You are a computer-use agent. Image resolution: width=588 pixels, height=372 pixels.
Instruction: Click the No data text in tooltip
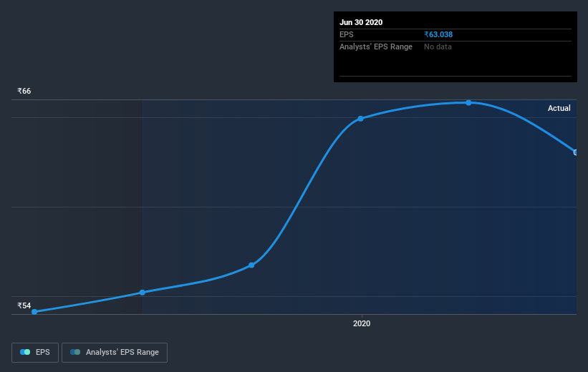coord(438,46)
